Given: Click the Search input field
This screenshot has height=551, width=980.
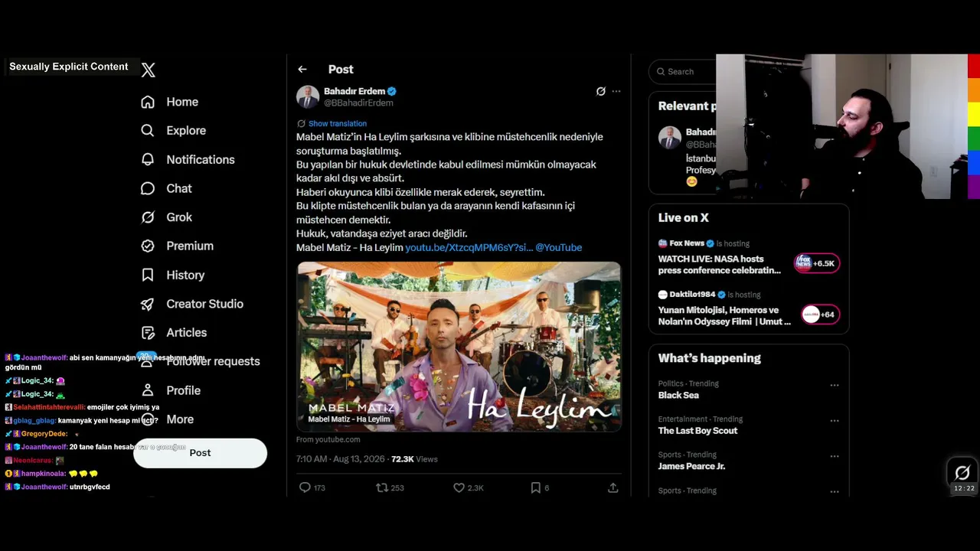Looking at the screenshot, I should pos(683,72).
